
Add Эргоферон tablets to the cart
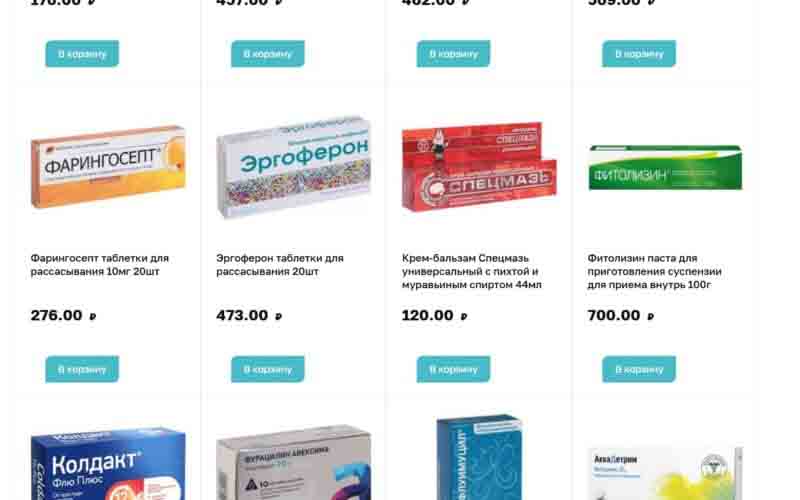point(268,369)
